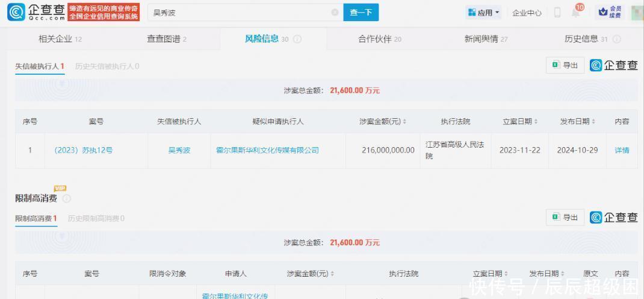Viewport: 644px width, 299px height.
Task: Click the info icon next to 限制高消费
Action: (67, 198)
